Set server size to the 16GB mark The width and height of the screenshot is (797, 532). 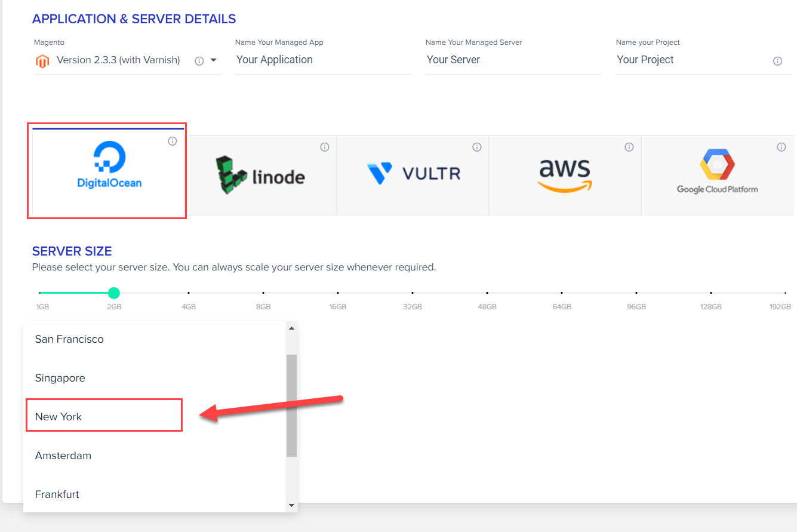click(x=338, y=293)
